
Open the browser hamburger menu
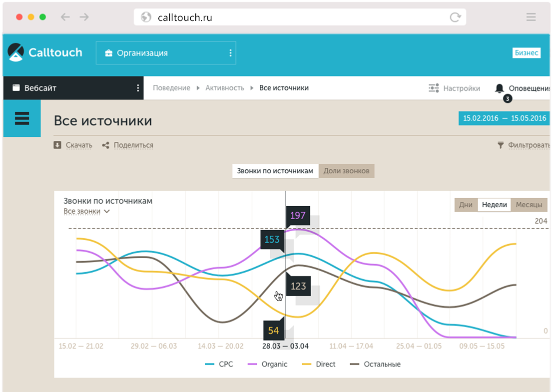click(531, 17)
